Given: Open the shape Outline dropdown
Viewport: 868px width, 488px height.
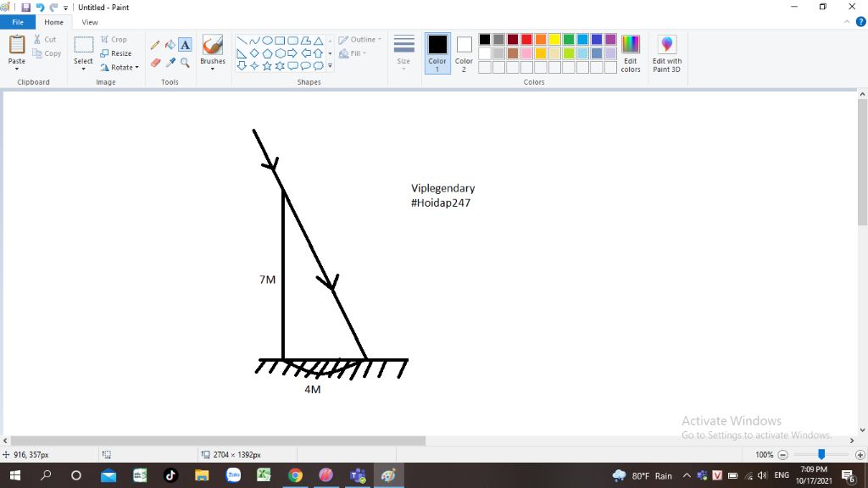Looking at the screenshot, I should pos(359,39).
